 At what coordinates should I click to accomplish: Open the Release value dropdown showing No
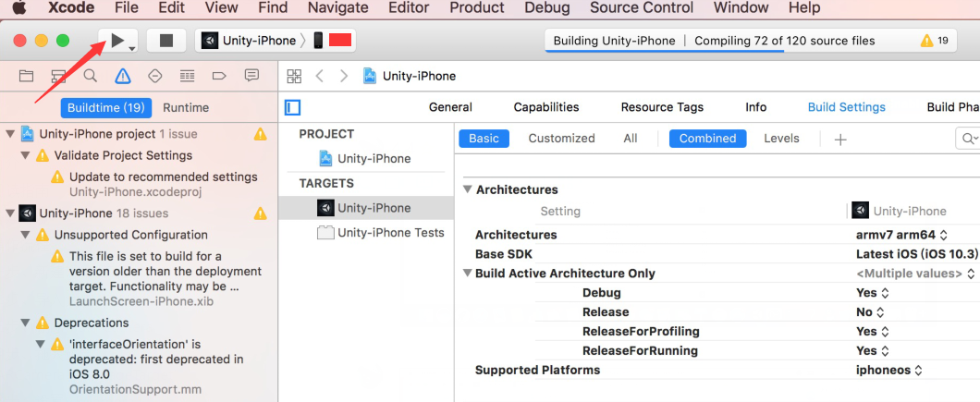(x=871, y=312)
